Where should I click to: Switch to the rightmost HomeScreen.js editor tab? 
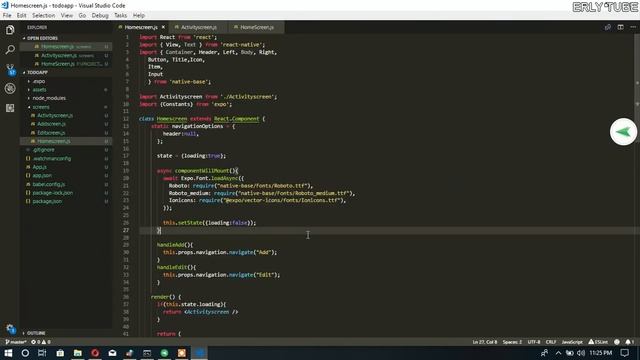(256, 27)
